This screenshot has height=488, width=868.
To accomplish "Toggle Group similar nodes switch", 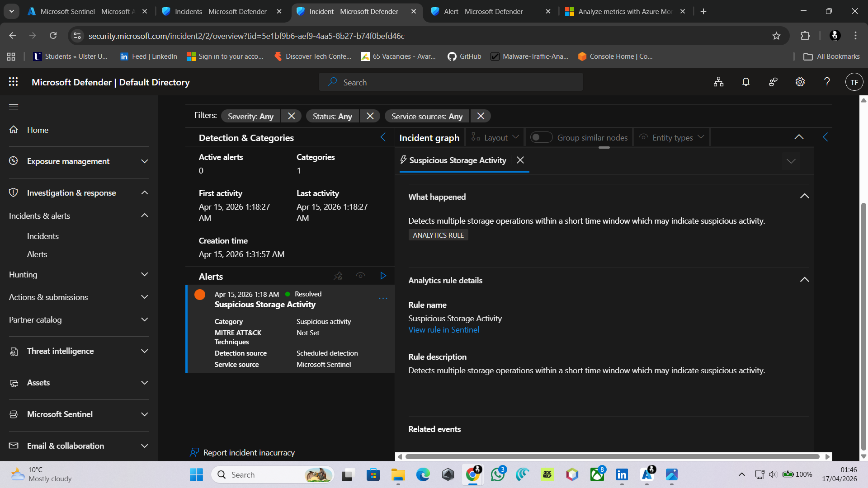I will (541, 137).
